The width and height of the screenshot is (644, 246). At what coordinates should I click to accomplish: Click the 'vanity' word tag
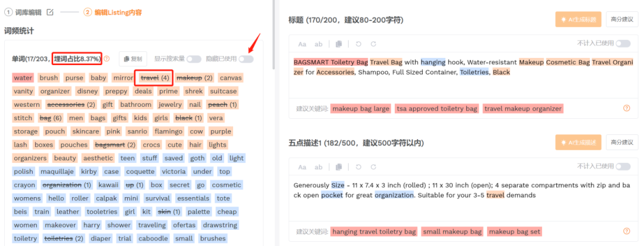tap(23, 91)
